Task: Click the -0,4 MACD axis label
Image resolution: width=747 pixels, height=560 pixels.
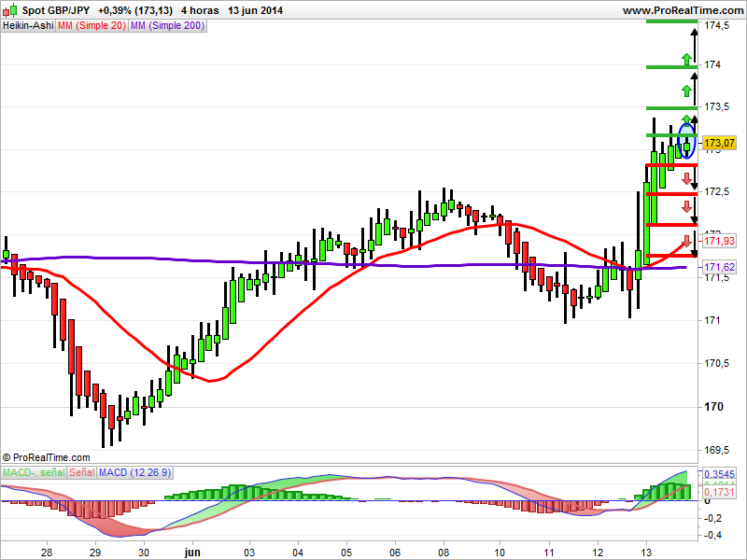Action: point(712,535)
